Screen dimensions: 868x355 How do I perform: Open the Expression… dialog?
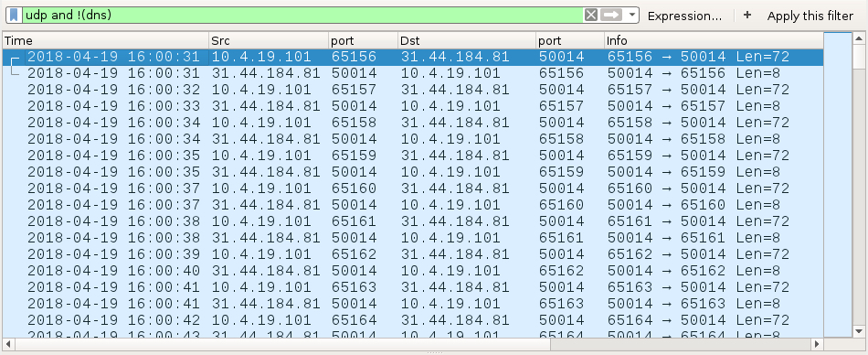[684, 16]
